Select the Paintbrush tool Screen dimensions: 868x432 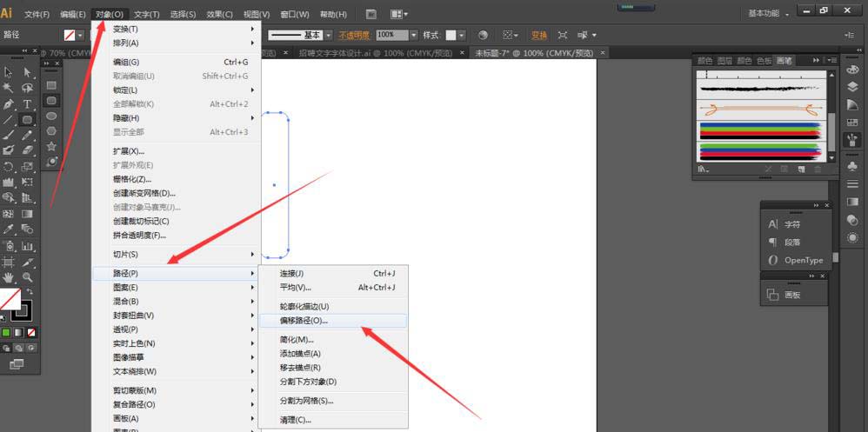point(9,135)
